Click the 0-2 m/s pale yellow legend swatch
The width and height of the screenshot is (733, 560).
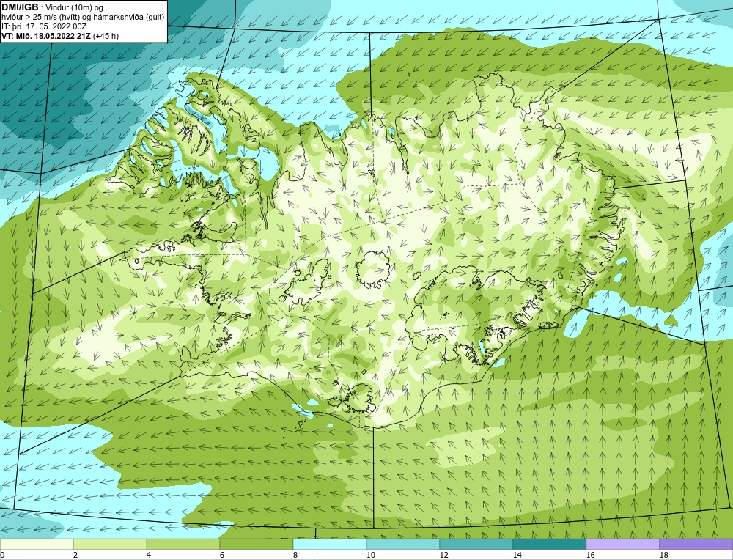point(37,545)
